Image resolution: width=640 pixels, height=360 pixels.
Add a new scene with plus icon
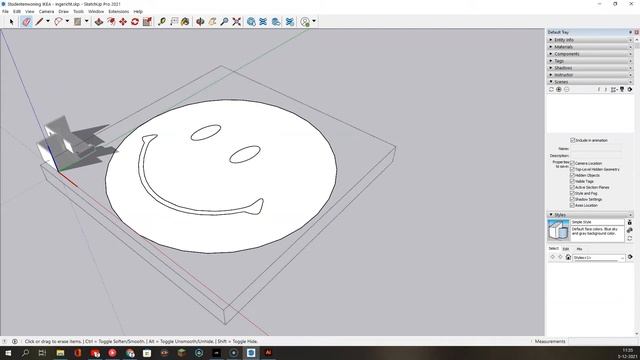(x=559, y=89)
